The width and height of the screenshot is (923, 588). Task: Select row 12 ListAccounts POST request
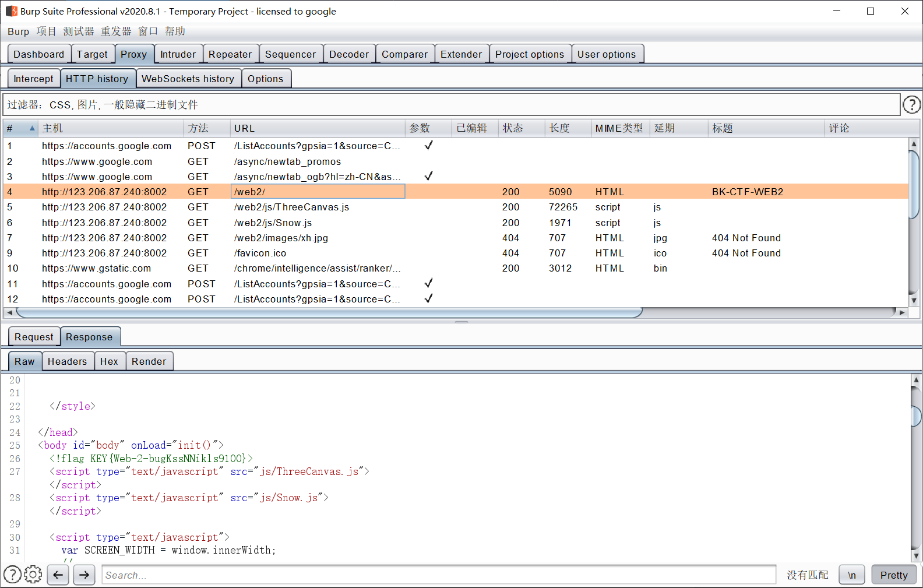(x=456, y=299)
